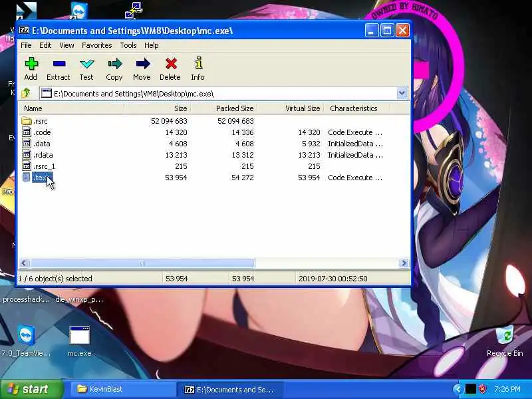
Task: Sort by Size column header
Action: coord(157,108)
